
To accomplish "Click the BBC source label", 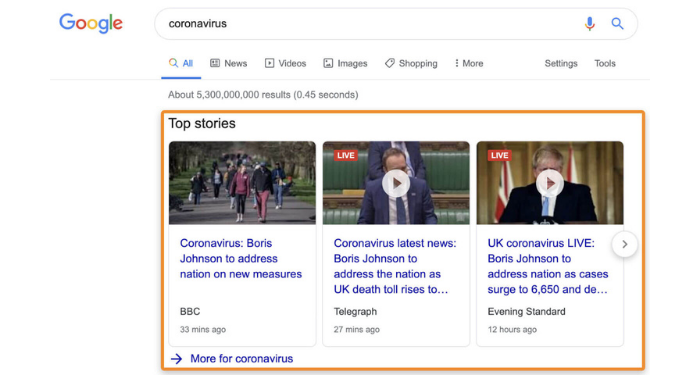I will 190,312.
